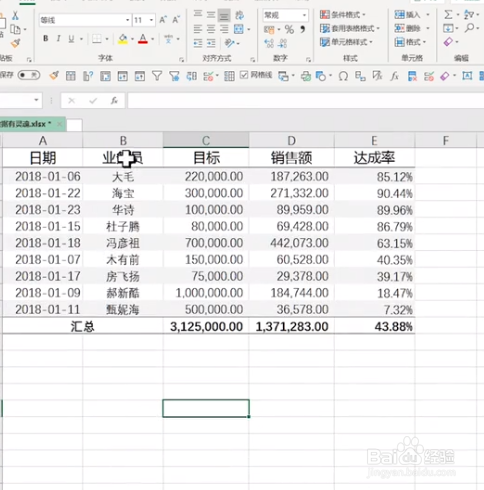Select column A header

point(43,141)
